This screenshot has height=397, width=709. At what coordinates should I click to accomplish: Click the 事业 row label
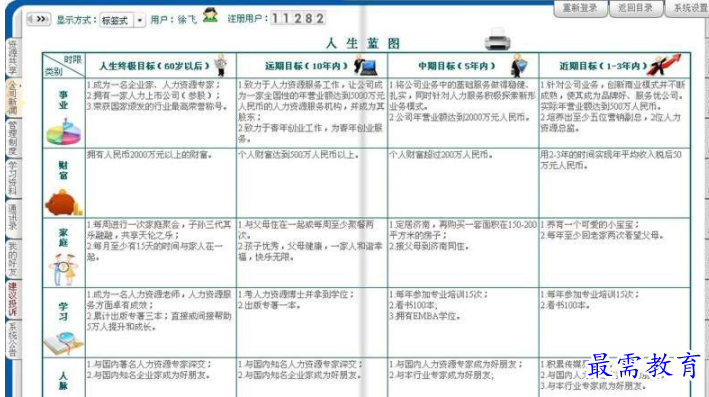click(x=63, y=100)
